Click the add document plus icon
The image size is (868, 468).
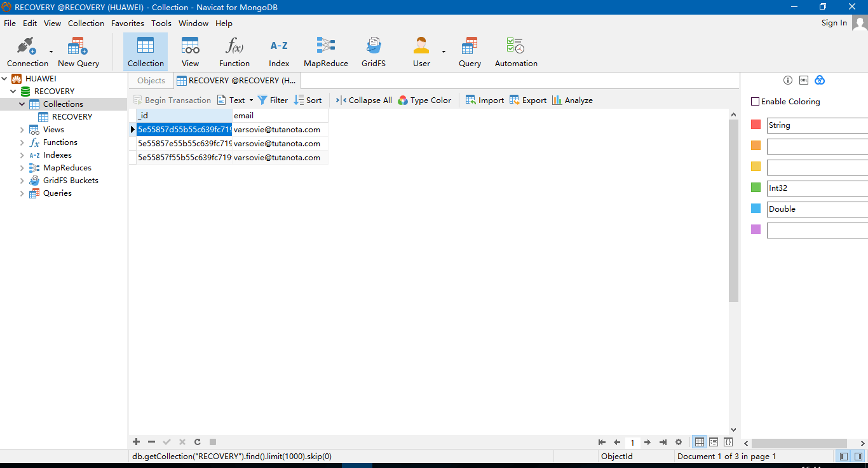click(136, 442)
